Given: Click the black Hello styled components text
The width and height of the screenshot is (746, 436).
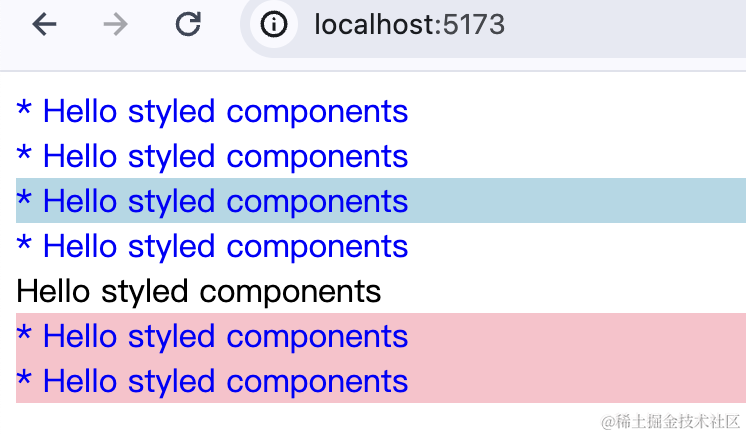Looking at the screenshot, I should [198, 291].
